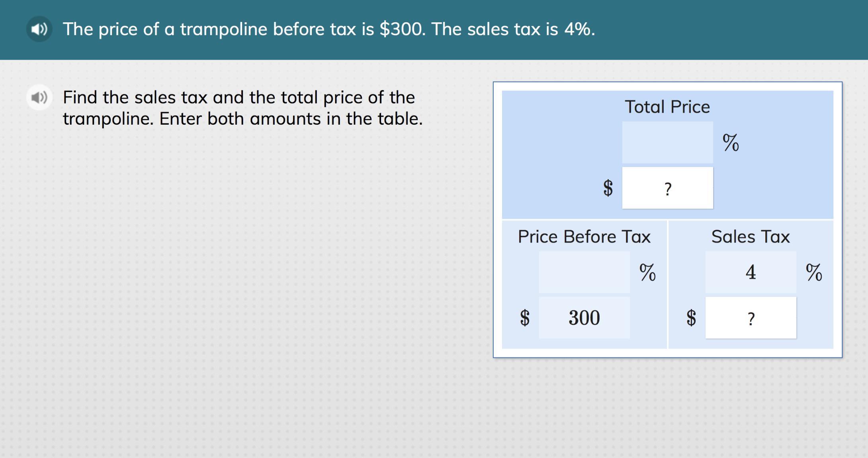Click the empty Price Before Tax percent box

pyautogui.click(x=584, y=272)
